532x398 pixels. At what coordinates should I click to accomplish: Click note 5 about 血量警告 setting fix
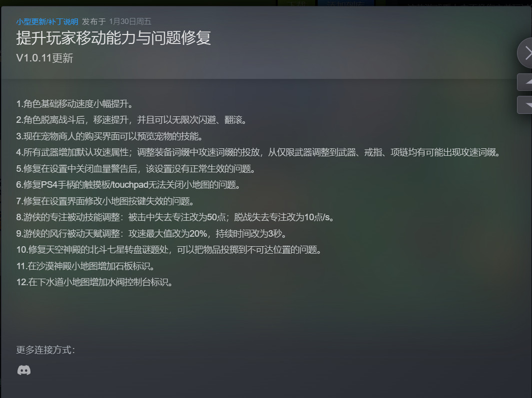(136, 169)
